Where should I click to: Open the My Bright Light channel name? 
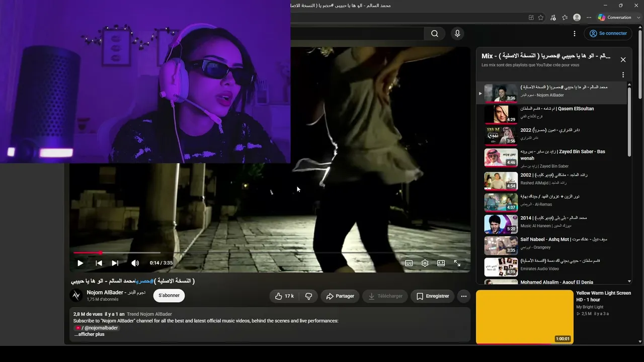pyautogui.click(x=590, y=307)
